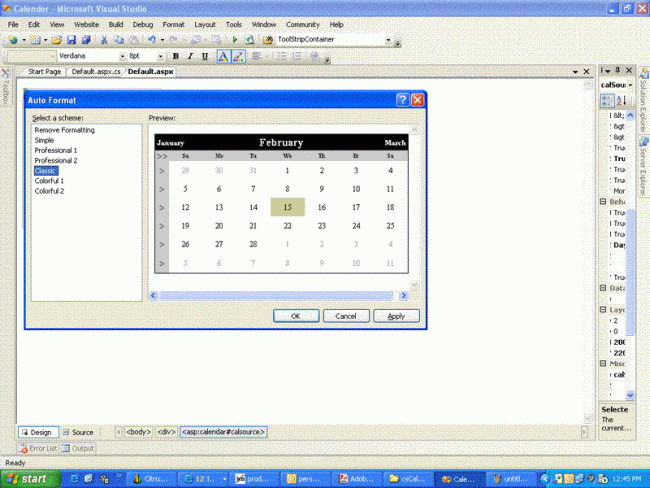Image resolution: width=650 pixels, height=488 pixels.
Task: Open the font size 8pt dropdown
Action: (x=160, y=56)
